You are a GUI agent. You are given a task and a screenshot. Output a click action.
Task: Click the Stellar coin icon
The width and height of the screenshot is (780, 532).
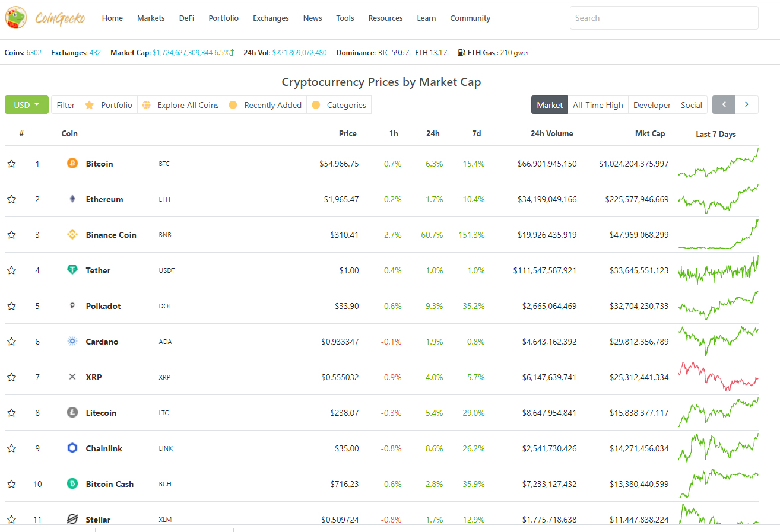tap(72, 519)
